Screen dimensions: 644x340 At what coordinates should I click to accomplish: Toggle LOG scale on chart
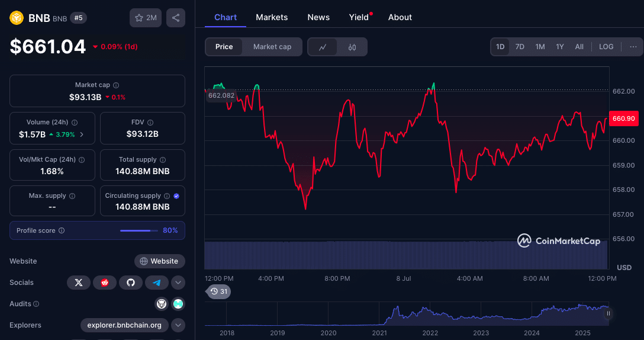[x=606, y=47]
